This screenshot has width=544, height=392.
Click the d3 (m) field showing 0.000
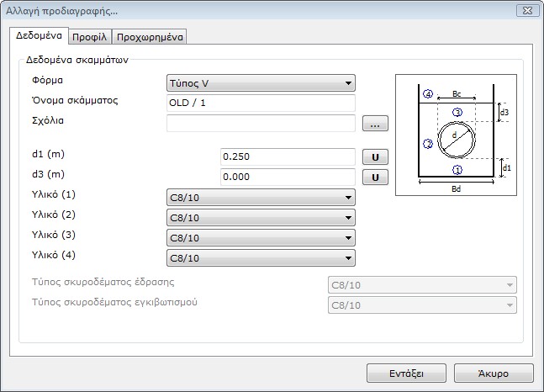click(x=287, y=177)
